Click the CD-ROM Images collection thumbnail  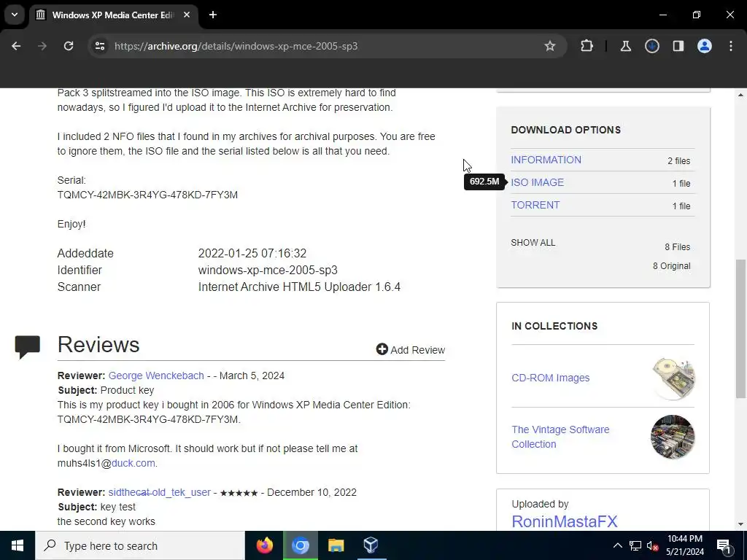coord(673,378)
